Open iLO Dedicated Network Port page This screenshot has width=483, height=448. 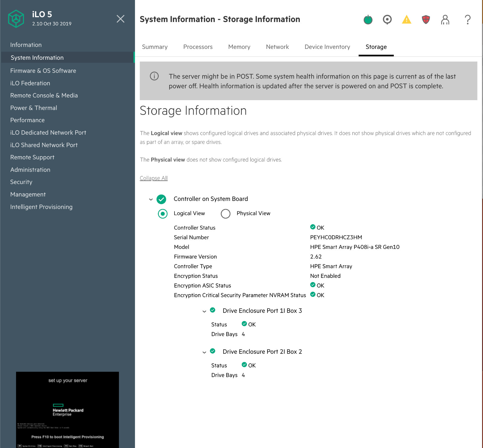(x=48, y=132)
